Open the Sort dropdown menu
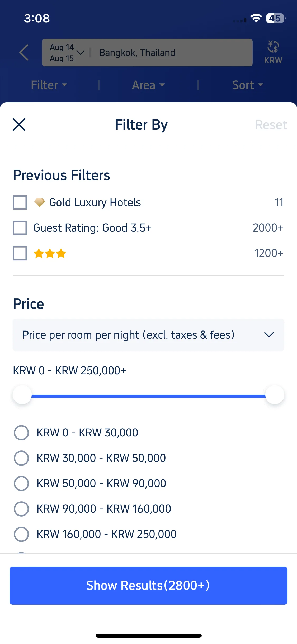 click(248, 85)
